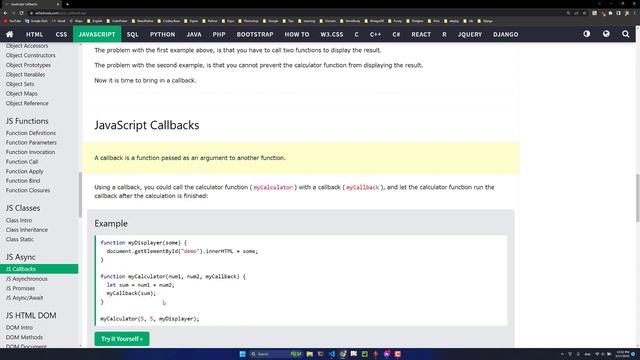Open JAVA tutorial tab

point(194,34)
